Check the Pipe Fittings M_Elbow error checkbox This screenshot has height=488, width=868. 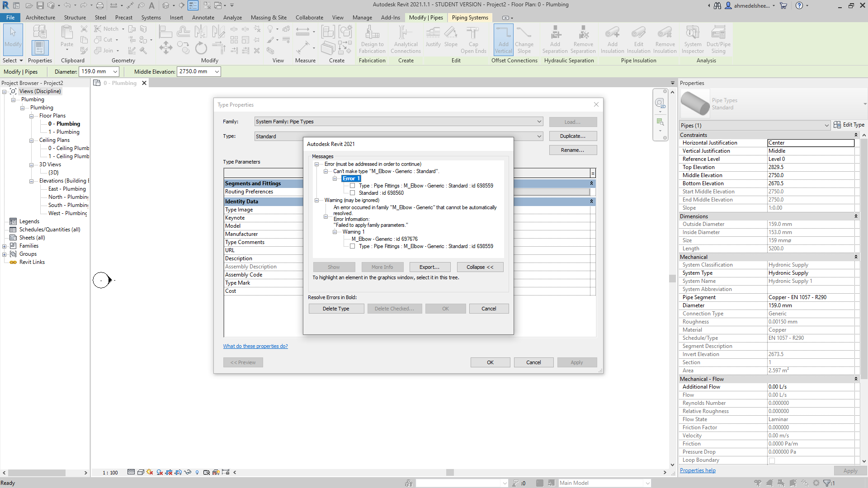click(353, 186)
